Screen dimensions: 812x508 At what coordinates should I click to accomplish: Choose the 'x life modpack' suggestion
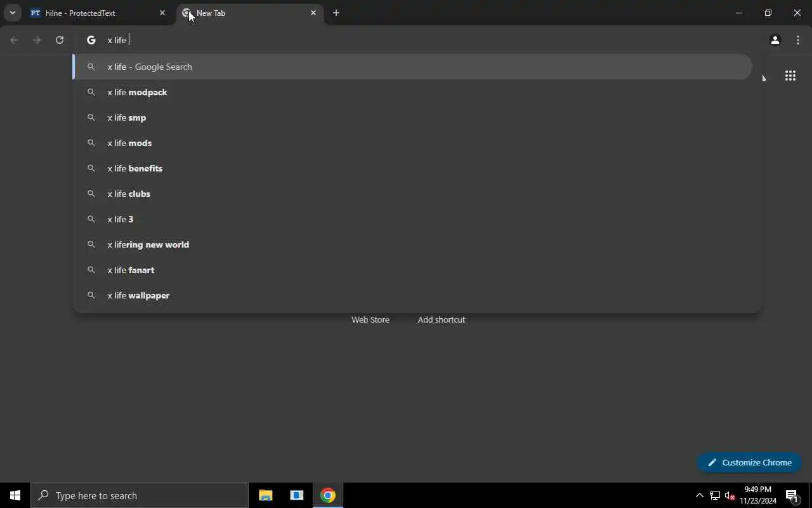(x=412, y=92)
